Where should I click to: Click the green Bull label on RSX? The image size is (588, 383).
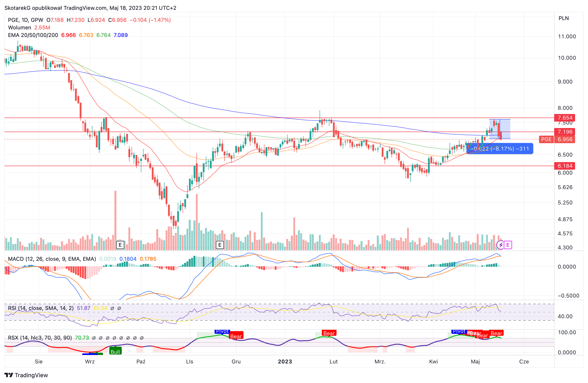pos(115,351)
